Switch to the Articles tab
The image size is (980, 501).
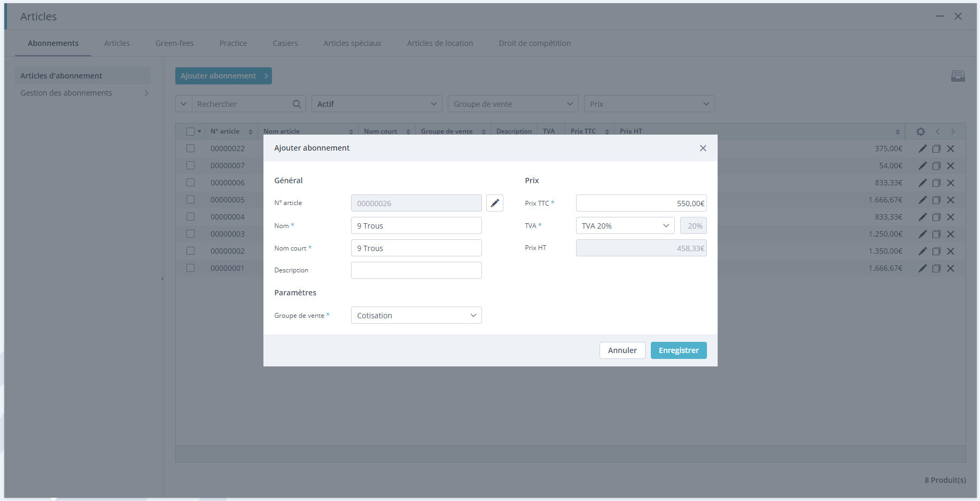[x=117, y=43]
